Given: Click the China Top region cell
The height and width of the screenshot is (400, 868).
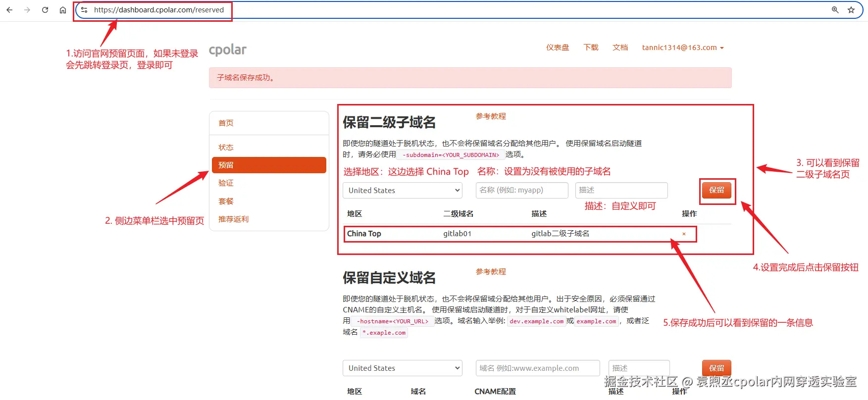Looking at the screenshot, I should click(x=364, y=234).
